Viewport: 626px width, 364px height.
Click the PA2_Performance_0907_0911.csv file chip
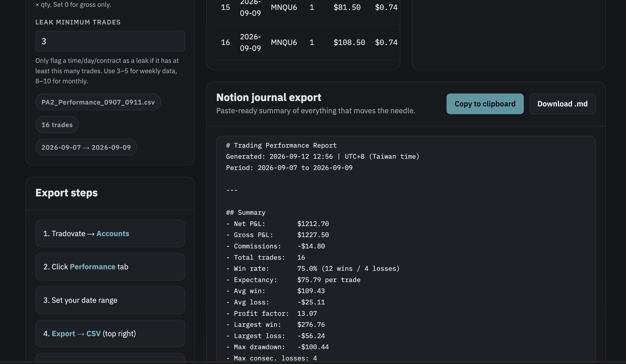point(98,102)
